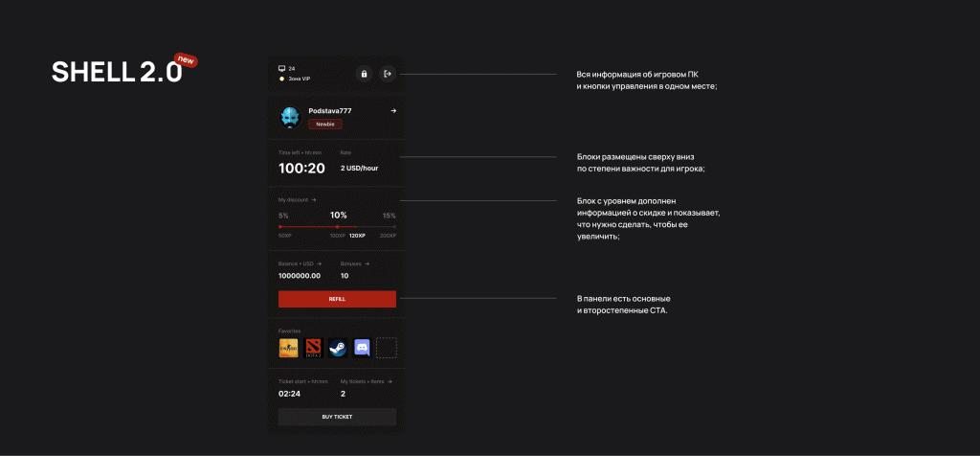Open Discord from Favorites
This screenshot has height=456, width=980.
click(362, 348)
